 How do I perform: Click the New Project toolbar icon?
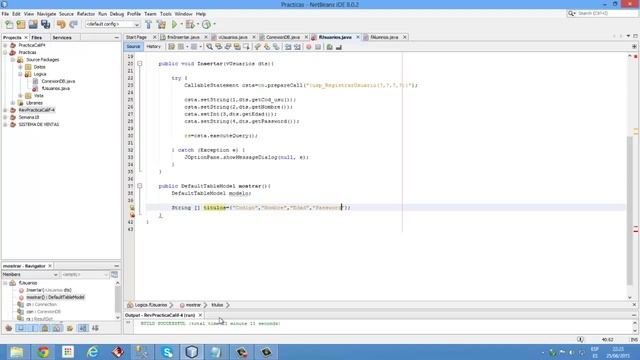pyautogui.click(x=21, y=24)
